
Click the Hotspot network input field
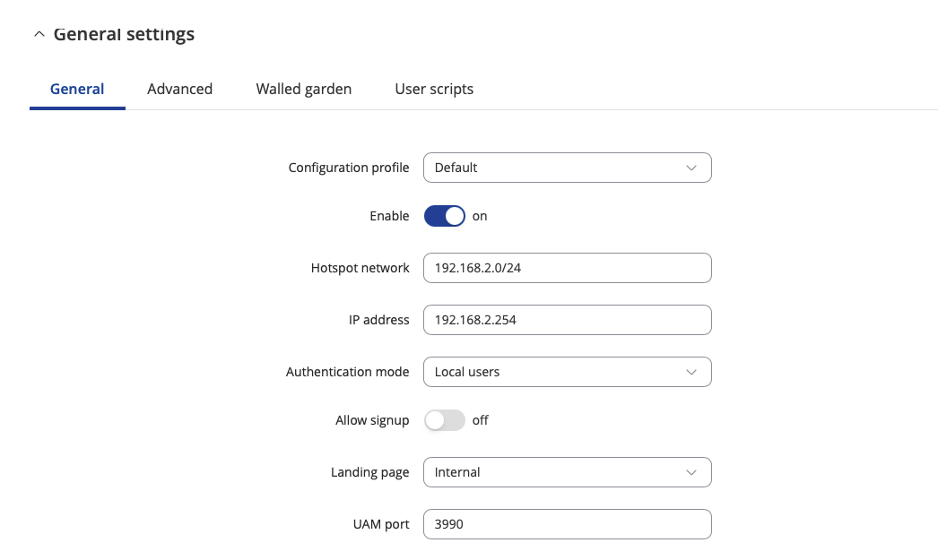click(567, 268)
